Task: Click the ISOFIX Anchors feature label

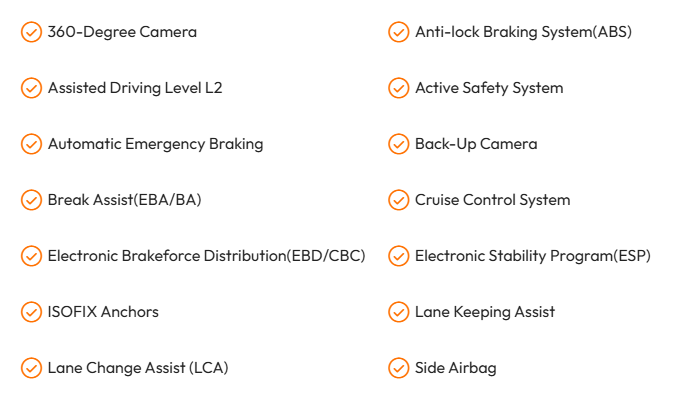Action: pyautogui.click(x=103, y=312)
